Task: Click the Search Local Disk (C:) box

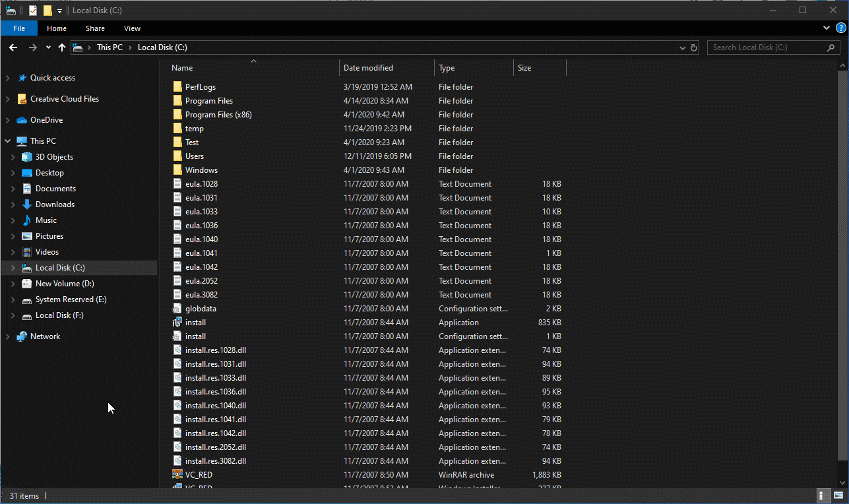Action: 765,47
